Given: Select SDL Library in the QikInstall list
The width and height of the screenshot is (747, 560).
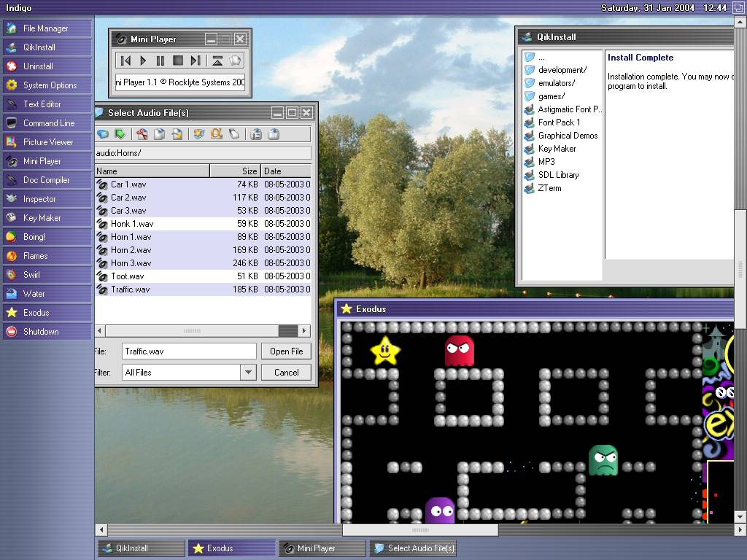Looking at the screenshot, I should [x=558, y=175].
